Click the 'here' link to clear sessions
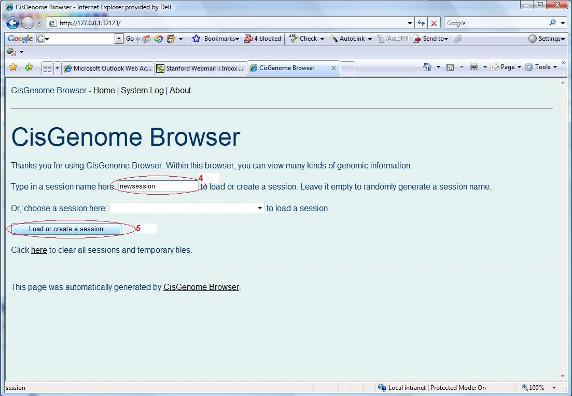 pyautogui.click(x=39, y=250)
